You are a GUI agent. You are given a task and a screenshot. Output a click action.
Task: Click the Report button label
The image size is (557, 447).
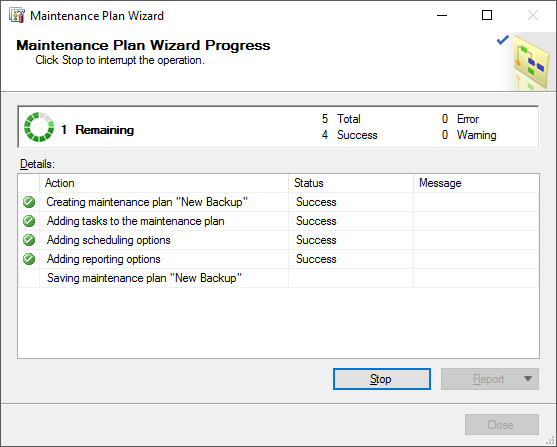coord(488,379)
